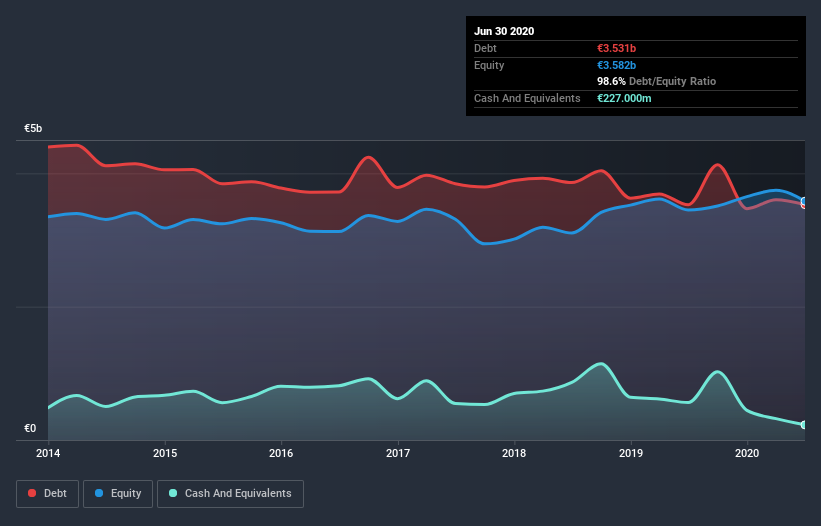Viewport: 821px width, 526px height.
Task: Click the Equity label in the tooltip
Action: point(489,65)
